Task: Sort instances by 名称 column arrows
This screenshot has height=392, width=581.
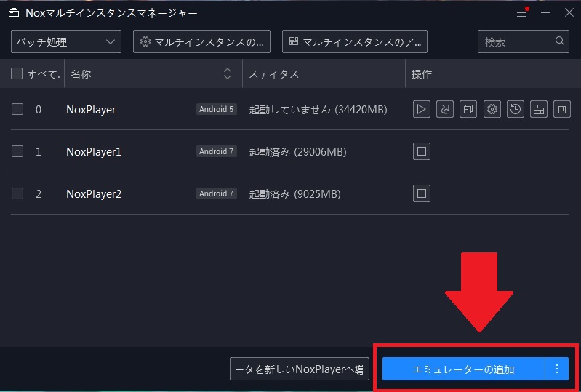Action: pyautogui.click(x=228, y=73)
